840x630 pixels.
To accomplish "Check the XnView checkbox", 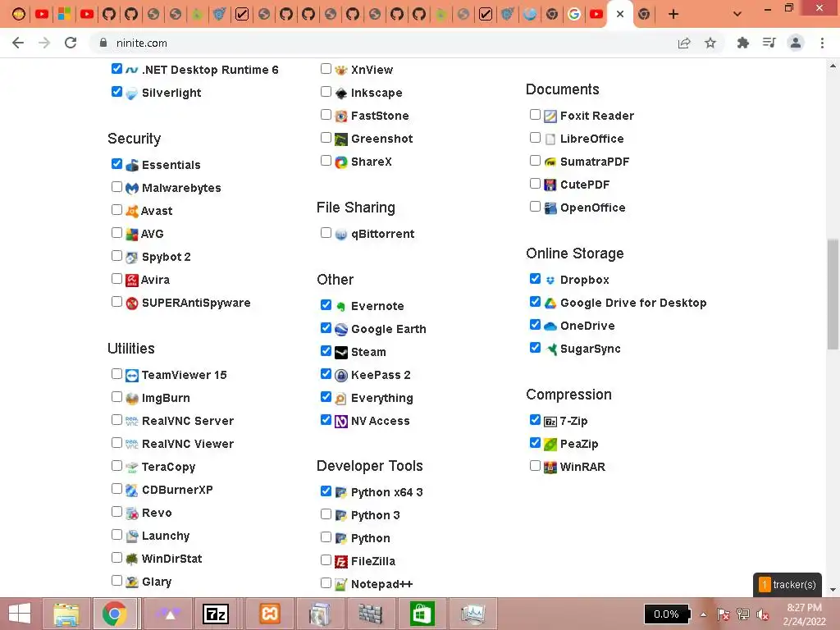I will coord(326,69).
